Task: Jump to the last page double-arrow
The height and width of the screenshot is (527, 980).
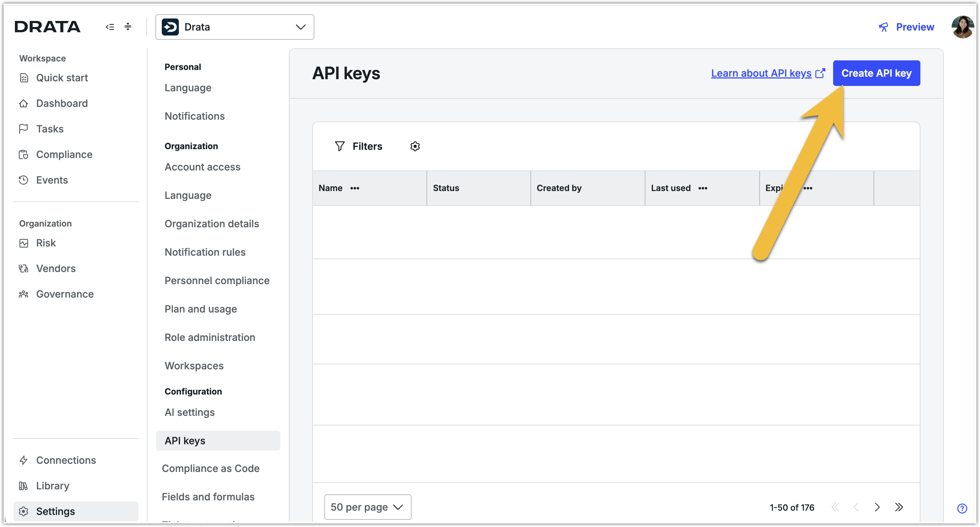Action: (899, 507)
